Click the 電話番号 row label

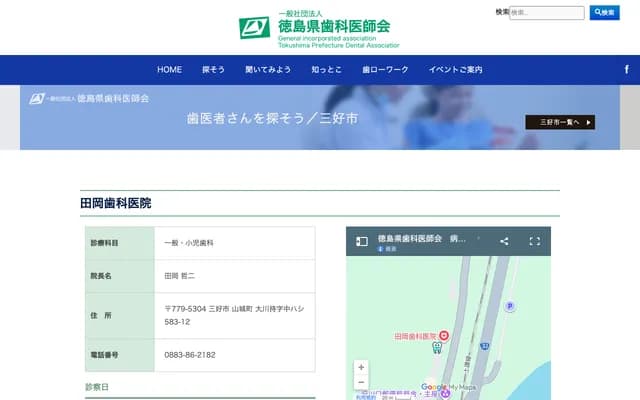(104, 355)
